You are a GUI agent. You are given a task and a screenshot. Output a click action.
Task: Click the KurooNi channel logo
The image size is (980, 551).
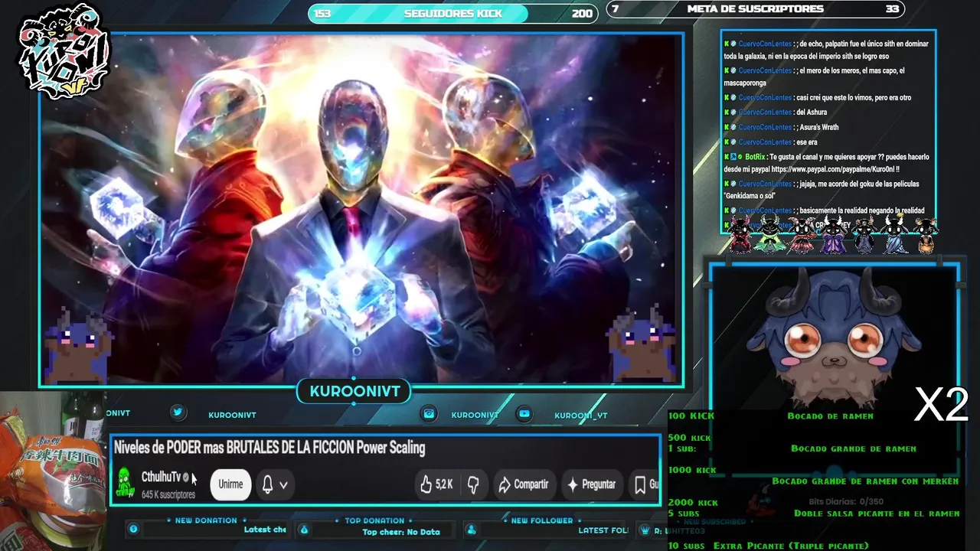[65, 52]
